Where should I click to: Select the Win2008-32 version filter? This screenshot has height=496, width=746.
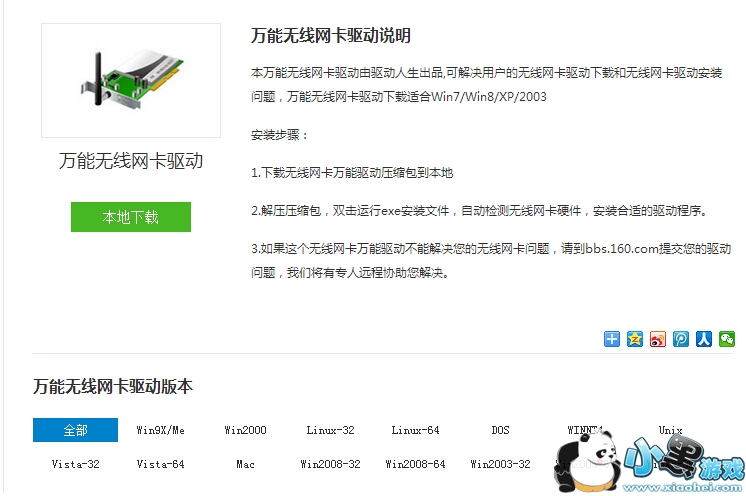click(330, 464)
